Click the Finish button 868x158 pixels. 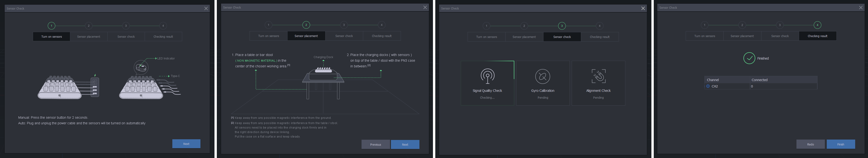click(841, 144)
